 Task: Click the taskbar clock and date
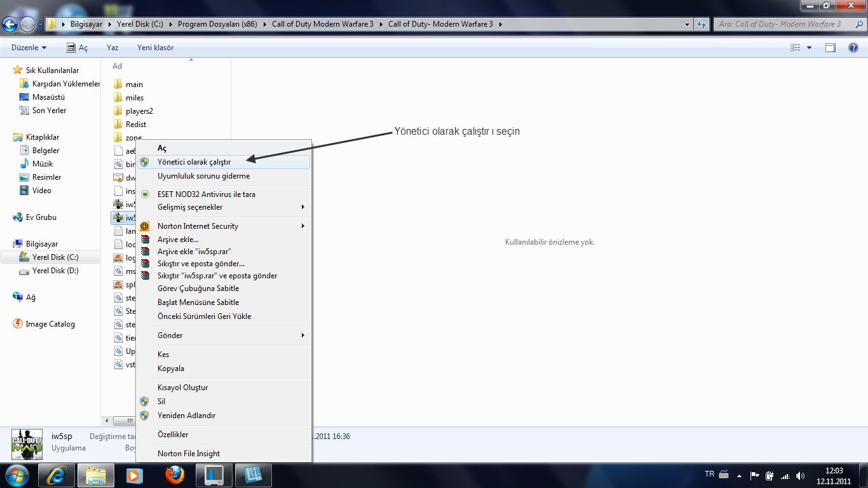pos(834,476)
